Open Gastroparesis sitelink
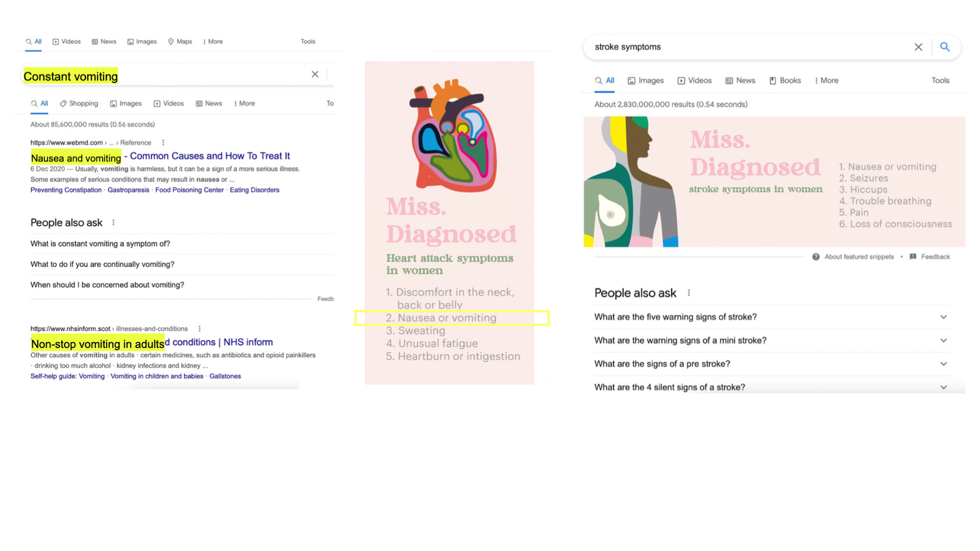Screen dimensions: 980x551 coord(128,190)
